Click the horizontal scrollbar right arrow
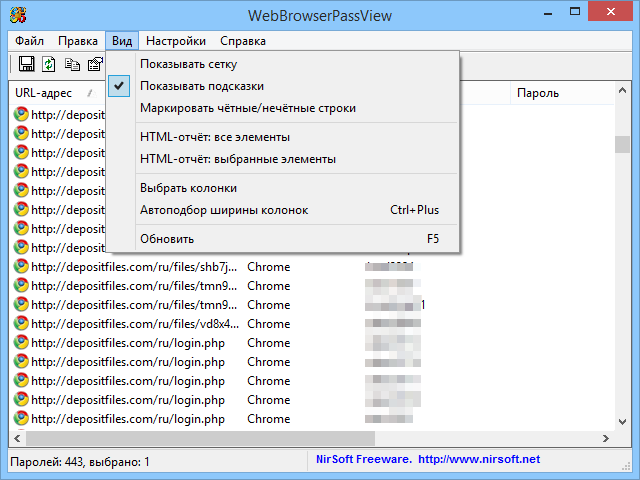Image resolution: width=640 pixels, height=480 pixels. click(606, 438)
